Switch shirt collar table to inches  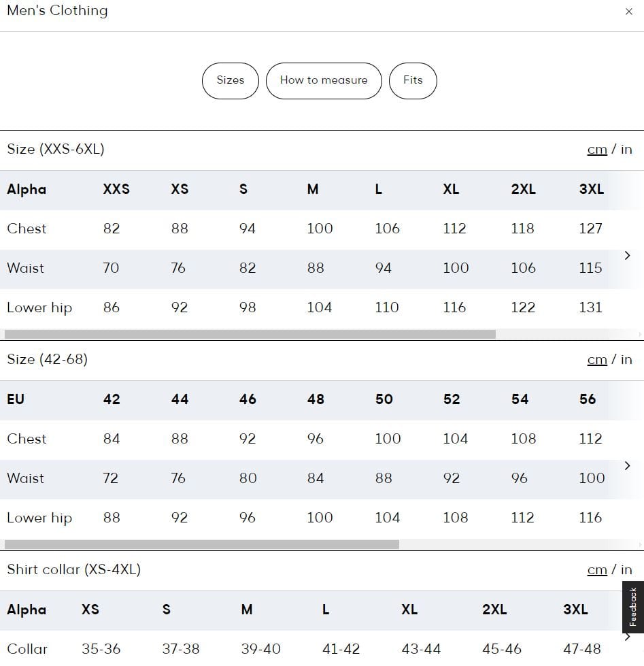click(x=626, y=570)
